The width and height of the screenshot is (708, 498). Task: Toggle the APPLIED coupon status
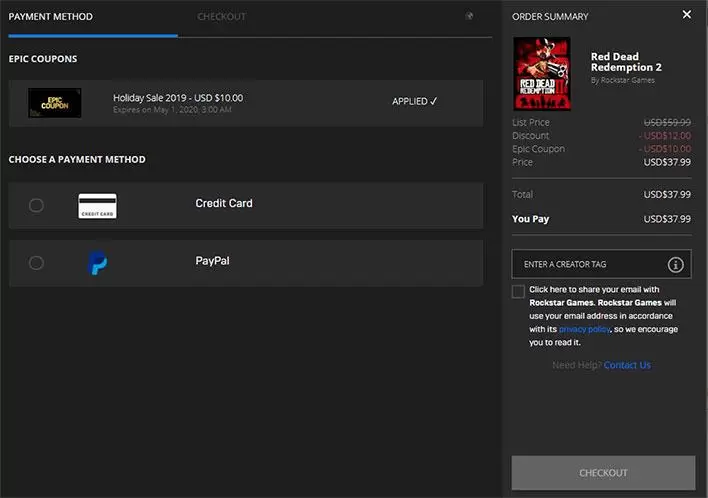(415, 102)
